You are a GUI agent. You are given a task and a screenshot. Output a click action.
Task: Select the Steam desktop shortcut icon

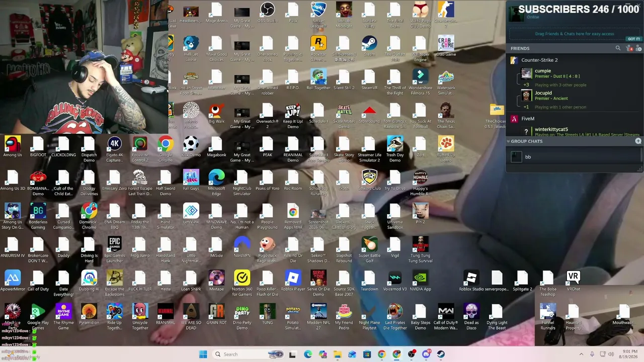tap(369, 46)
